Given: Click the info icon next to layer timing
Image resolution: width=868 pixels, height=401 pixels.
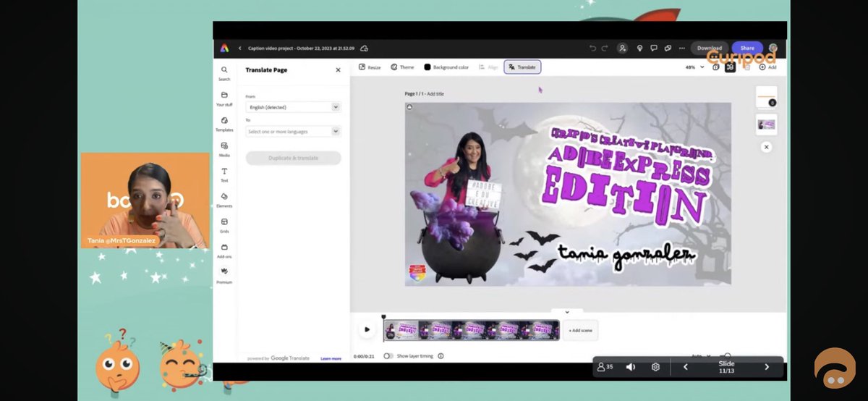Looking at the screenshot, I should tap(441, 356).
